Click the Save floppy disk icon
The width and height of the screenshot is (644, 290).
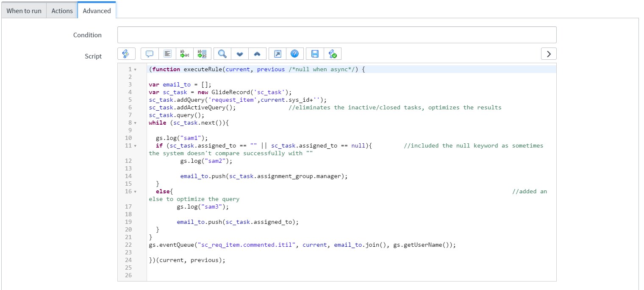tap(315, 54)
